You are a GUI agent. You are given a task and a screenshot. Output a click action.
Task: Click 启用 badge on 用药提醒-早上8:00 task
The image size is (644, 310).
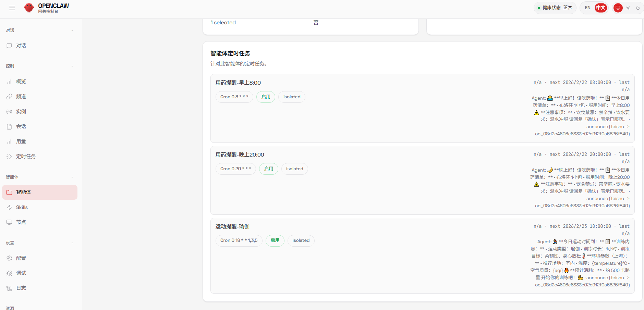pyautogui.click(x=266, y=97)
